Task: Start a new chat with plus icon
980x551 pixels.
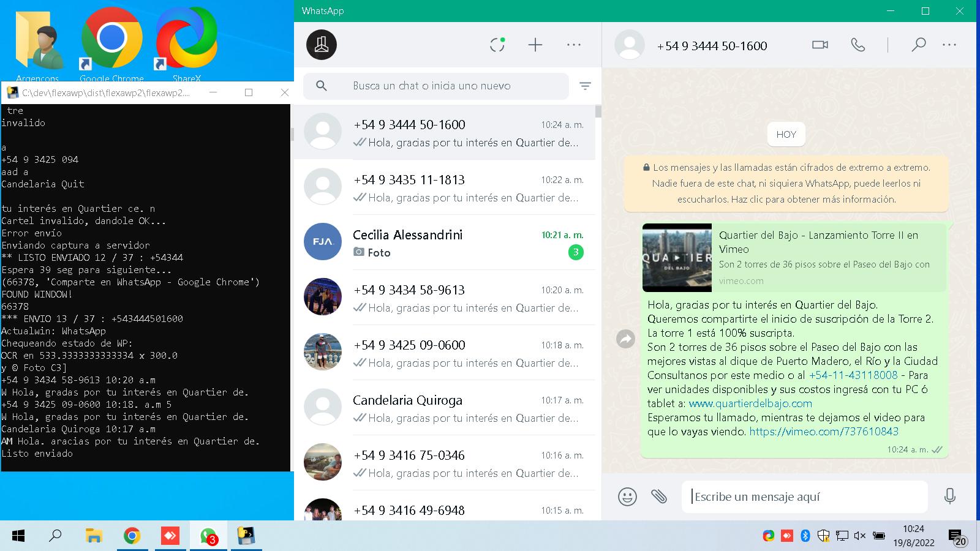Action: [535, 45]
